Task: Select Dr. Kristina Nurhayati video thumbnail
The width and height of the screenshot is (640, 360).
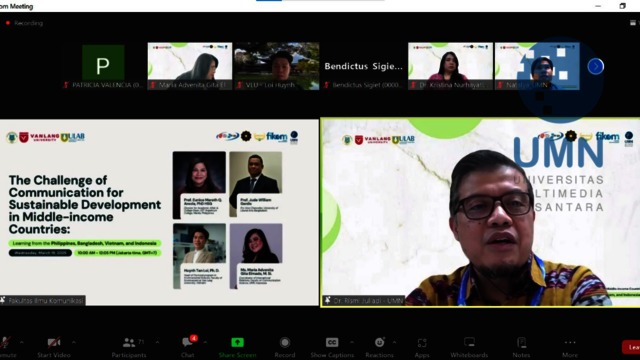Action: click(450, 66)
